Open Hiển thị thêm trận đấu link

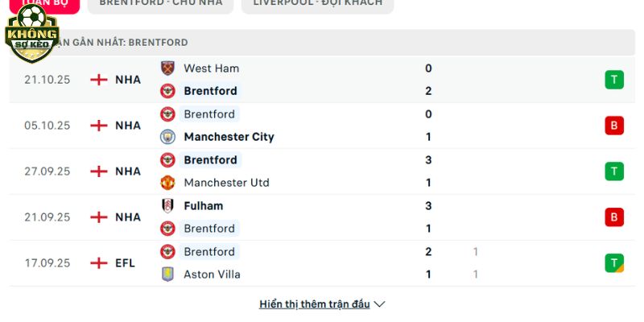pyautogui.click(x=315, y=304)
